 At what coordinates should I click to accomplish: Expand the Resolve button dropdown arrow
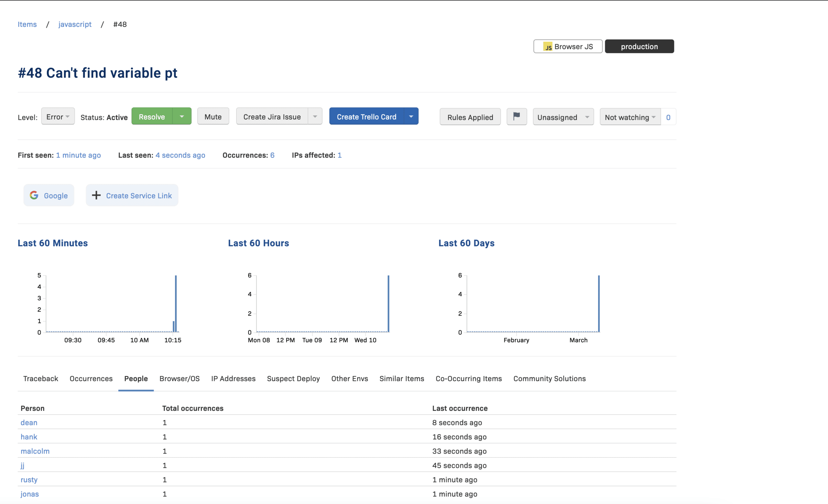[x=182, y=116]
